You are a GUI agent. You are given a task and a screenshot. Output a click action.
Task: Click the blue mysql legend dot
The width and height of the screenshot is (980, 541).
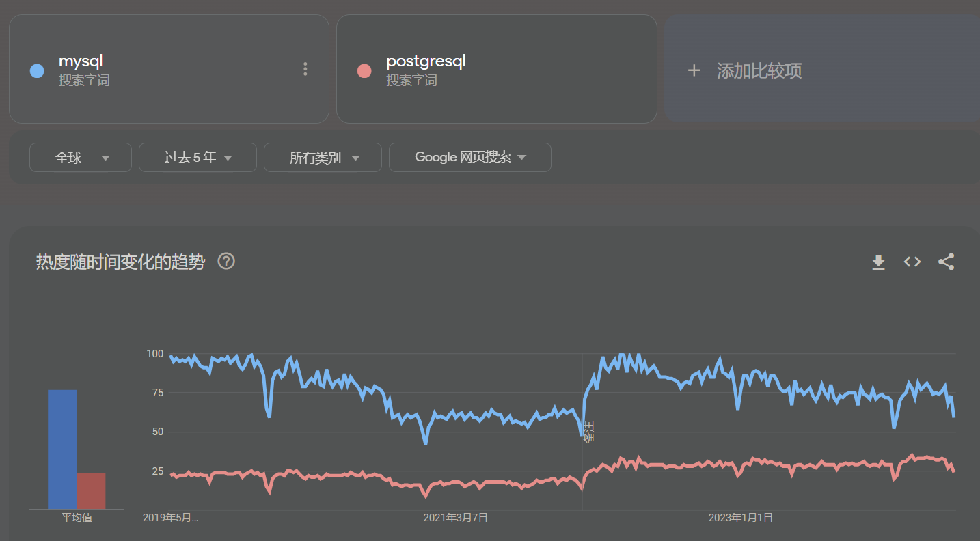tap(36, 70)
